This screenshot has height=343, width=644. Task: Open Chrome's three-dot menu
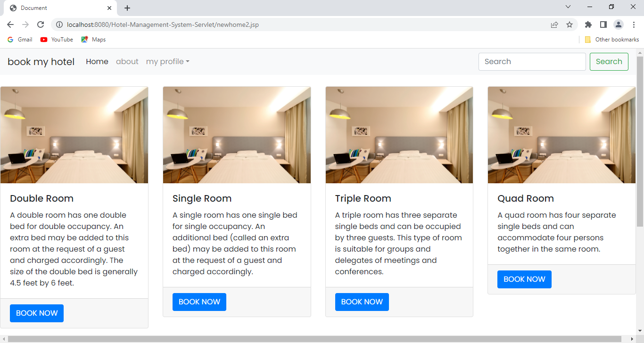click(634, 24)
